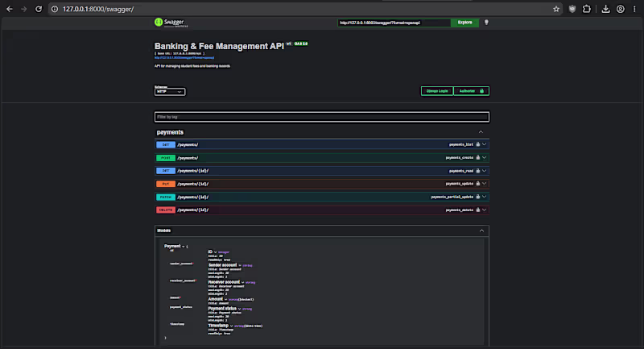Click the lock icon on payments_create row
Viewport: 644px width, 349px height.
pyautogui.click(x=477, y=158)
